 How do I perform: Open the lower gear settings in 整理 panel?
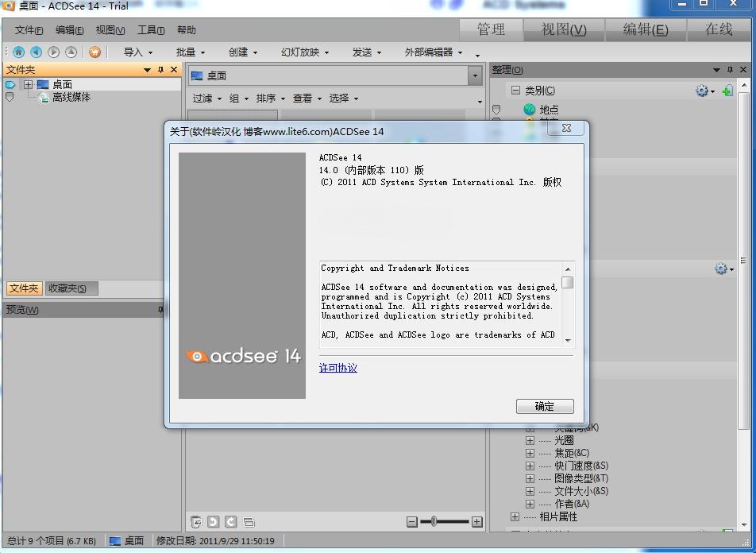724,269
